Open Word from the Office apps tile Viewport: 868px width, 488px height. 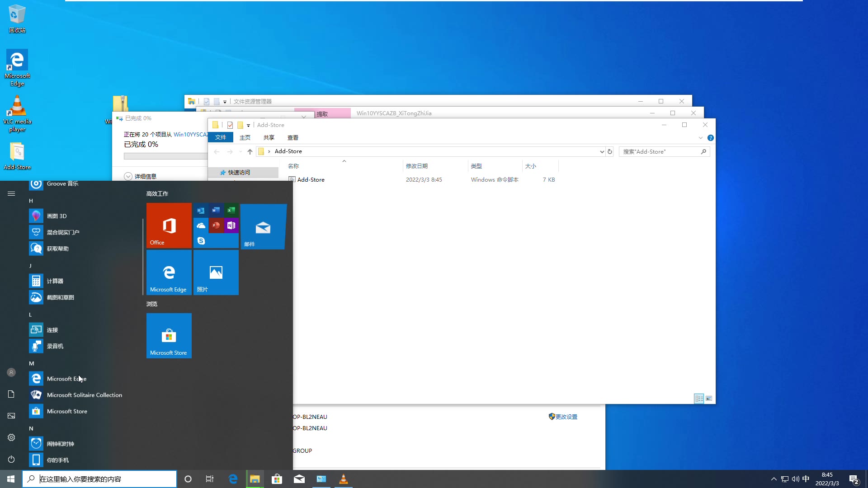click(216, 210)
